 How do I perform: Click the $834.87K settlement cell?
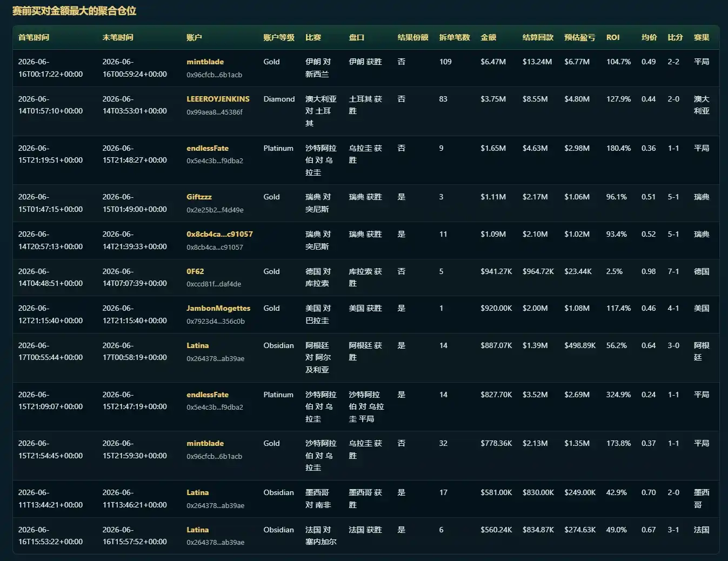[x=538, y=530]
